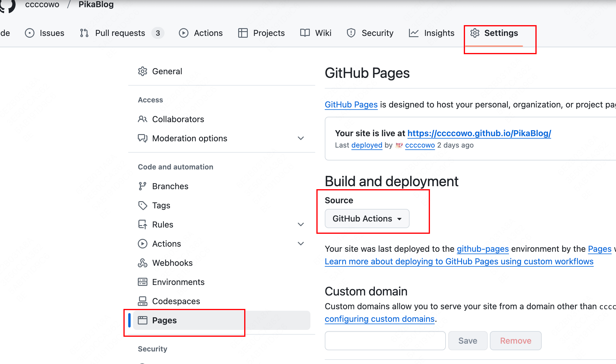Open Learn more about custom workflows link
Image resolution: width=616 pixels, height=364 pixels.
point(459,262)
